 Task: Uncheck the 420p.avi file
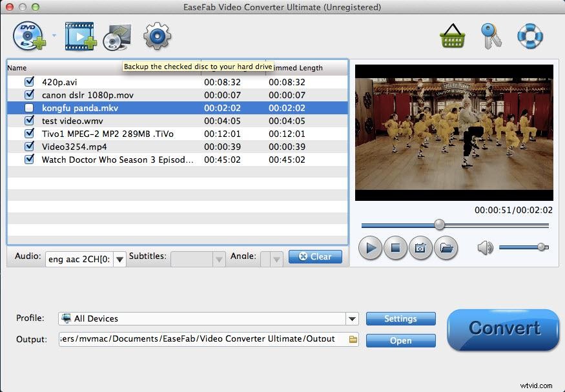click(x=28, y=81)
